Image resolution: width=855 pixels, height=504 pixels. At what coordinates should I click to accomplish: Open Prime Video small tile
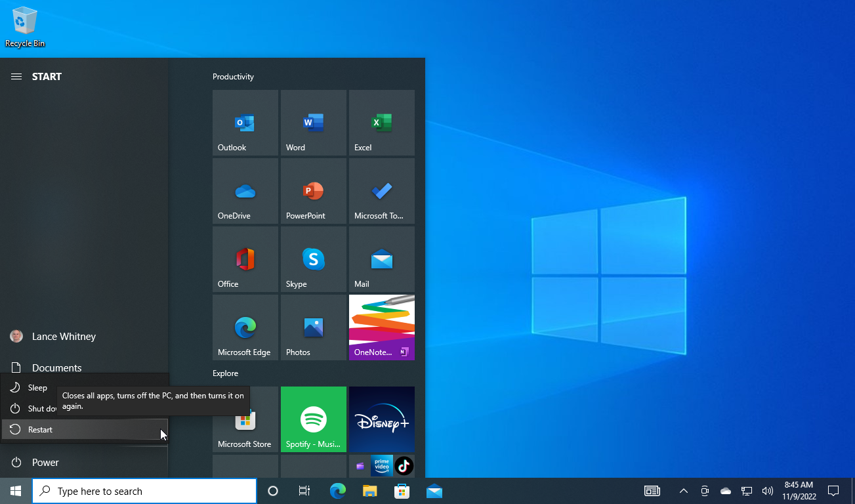click(x=381, y=466)
